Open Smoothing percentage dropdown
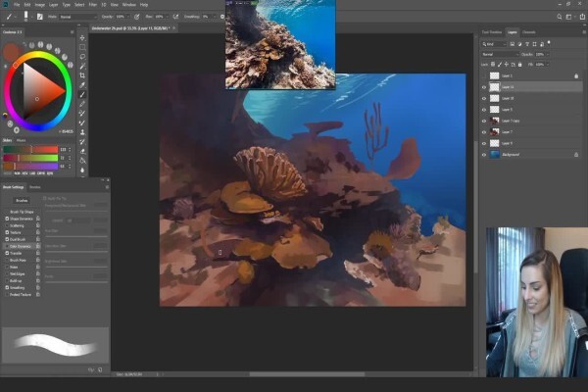The image size is (588, 392). pos(214,17)
